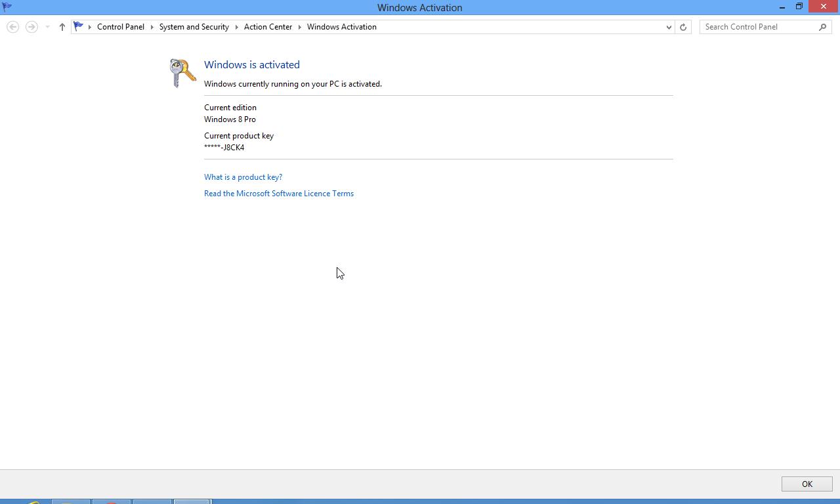Close the Windows Activation window
This screenshot has width=840, height=504.
[824, 7]
